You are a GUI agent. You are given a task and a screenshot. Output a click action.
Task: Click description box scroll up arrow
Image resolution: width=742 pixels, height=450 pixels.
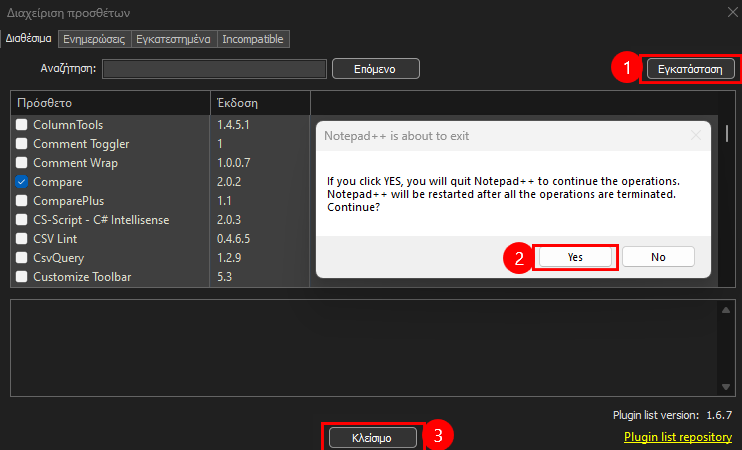pos(726,310)
